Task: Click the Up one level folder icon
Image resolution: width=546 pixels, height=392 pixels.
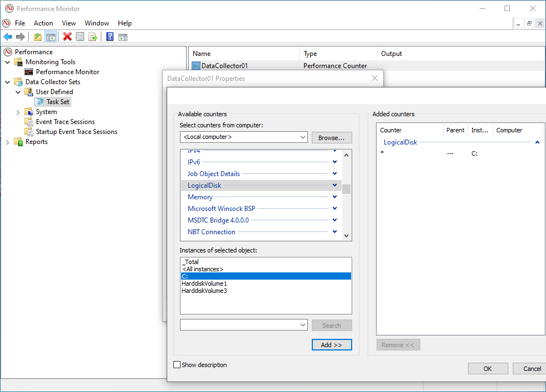Action: click(37, 37)
